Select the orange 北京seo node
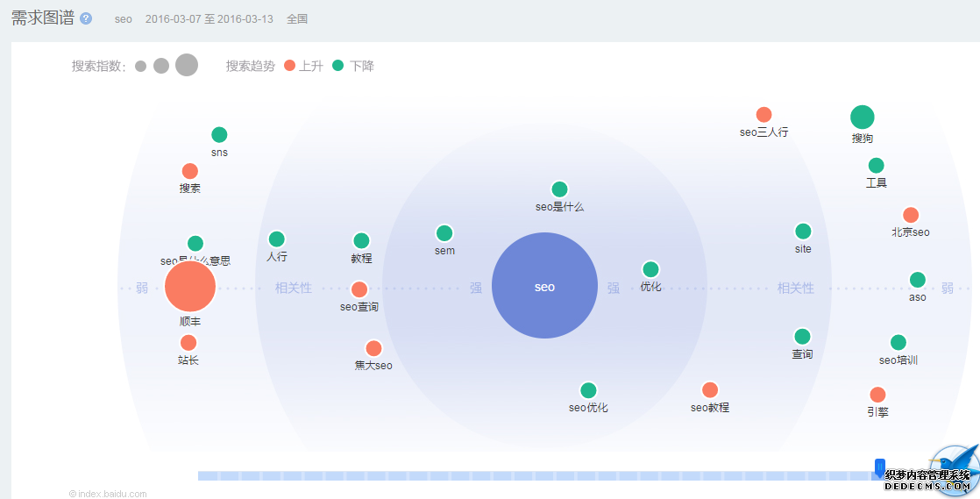 [x=911, y=215]
